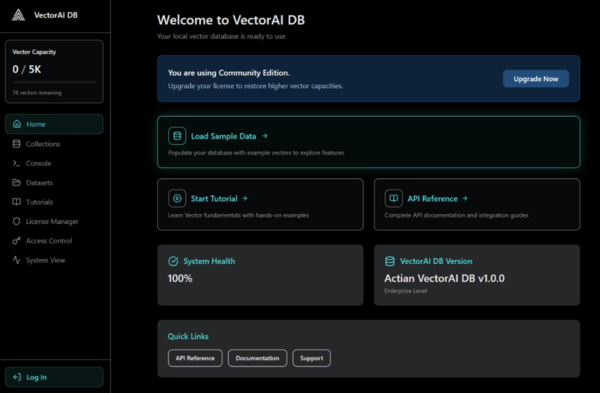Image resolution: width=600 pixels, height=393 pixels.
Task: Click the Log In arrow icon
Action: [17, 377]
